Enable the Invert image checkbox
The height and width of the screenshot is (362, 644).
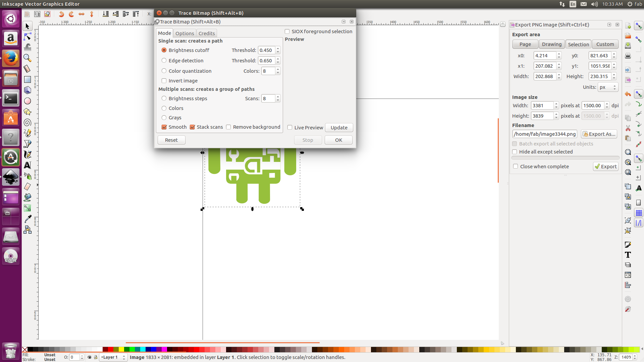164,81
